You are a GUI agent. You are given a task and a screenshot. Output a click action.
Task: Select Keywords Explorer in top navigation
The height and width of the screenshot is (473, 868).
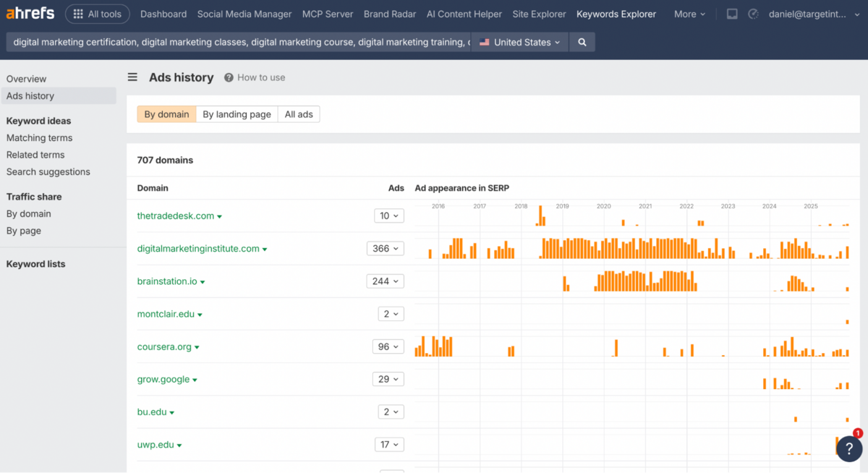click(x=616, y=14)
